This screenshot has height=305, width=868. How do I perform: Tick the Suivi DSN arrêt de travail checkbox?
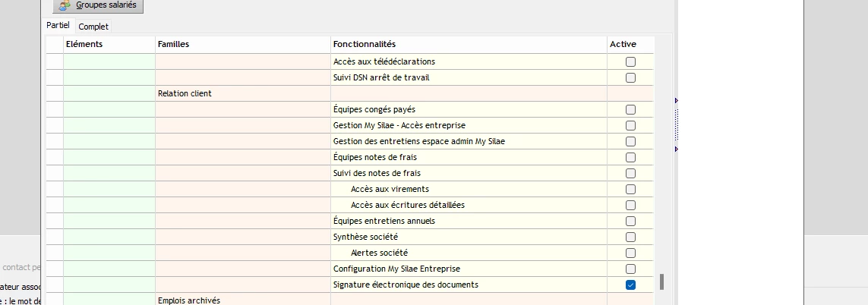630,77
